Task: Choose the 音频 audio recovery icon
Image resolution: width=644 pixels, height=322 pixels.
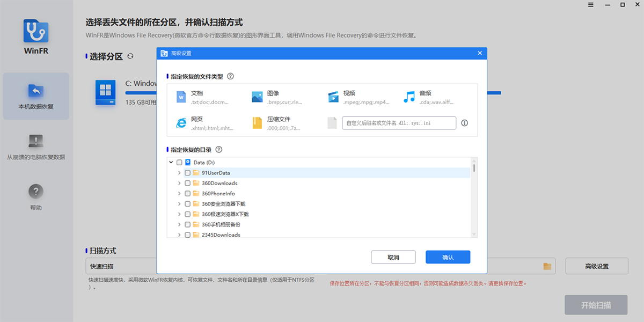Action: 408,96
